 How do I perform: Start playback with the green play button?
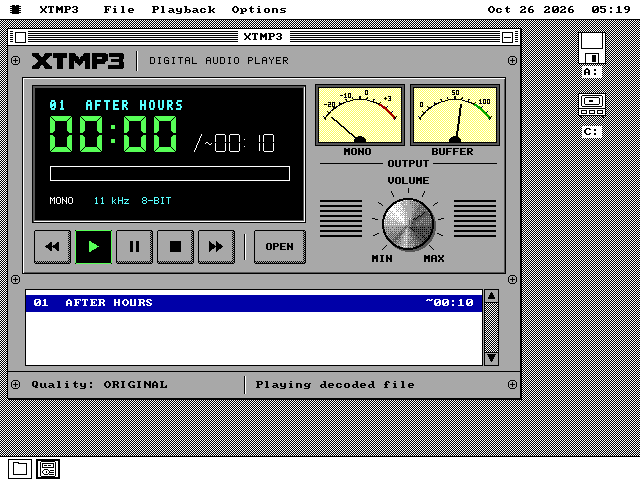tap(93, 247)
